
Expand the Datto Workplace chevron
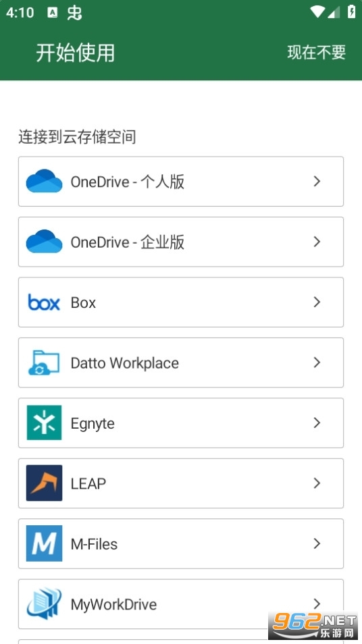pos(317,363)
